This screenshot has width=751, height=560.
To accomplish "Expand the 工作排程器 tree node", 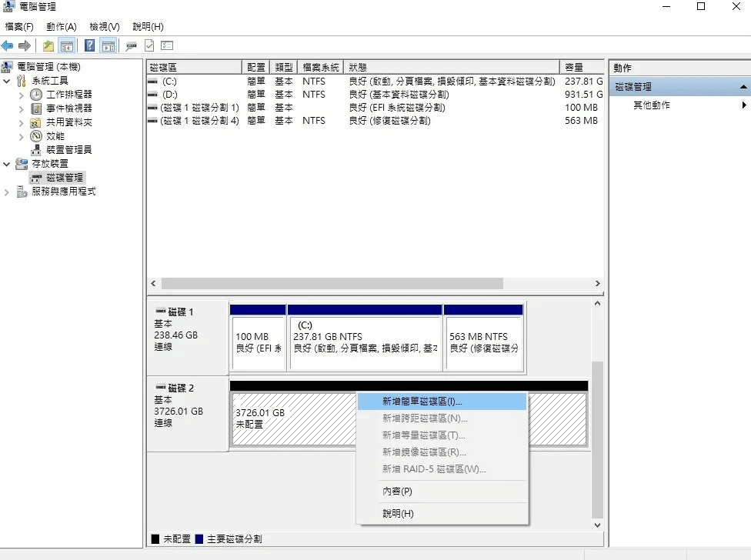I will [21, 95].
